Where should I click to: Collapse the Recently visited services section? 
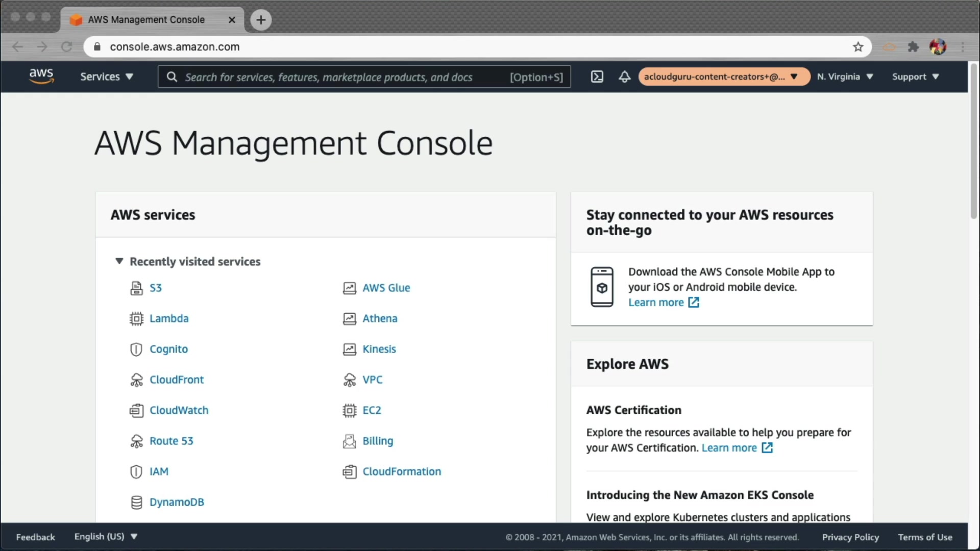(119, 261)
